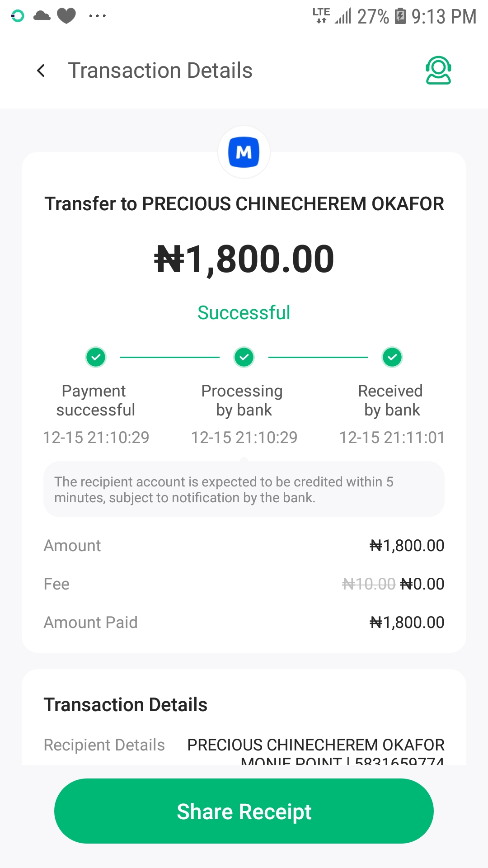Tap the back arrow icon

41,71
